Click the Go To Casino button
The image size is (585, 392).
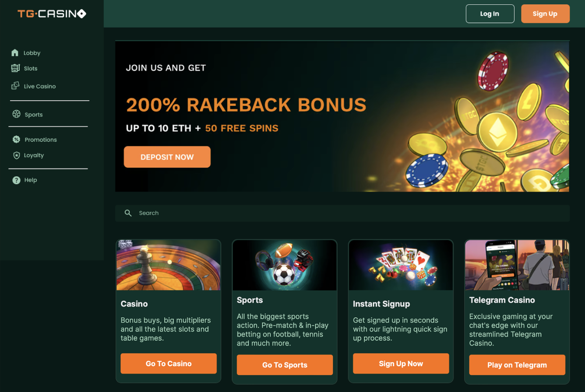(x=169, y=364)
